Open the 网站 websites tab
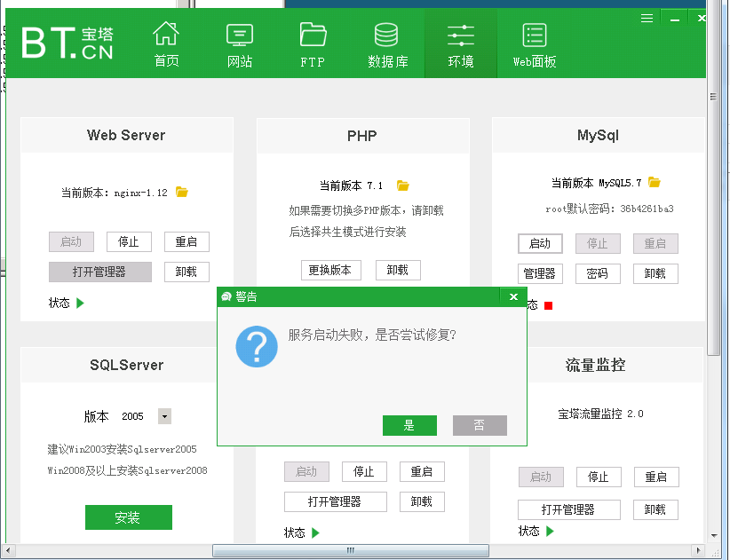This screenshot has height=560, width=730. click(240, 44)
